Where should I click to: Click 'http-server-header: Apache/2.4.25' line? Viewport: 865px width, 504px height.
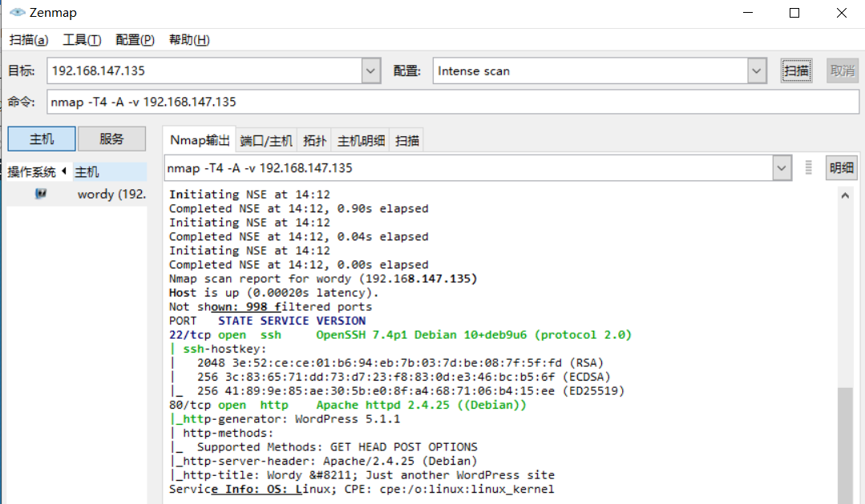(323, 461)
